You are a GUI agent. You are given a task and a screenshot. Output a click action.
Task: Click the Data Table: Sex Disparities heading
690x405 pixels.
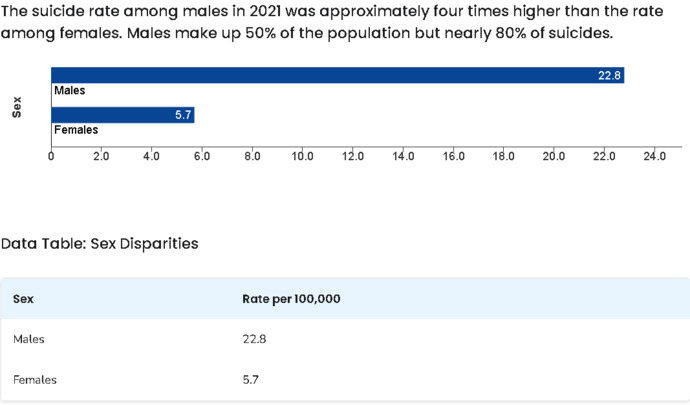[99, 243]
